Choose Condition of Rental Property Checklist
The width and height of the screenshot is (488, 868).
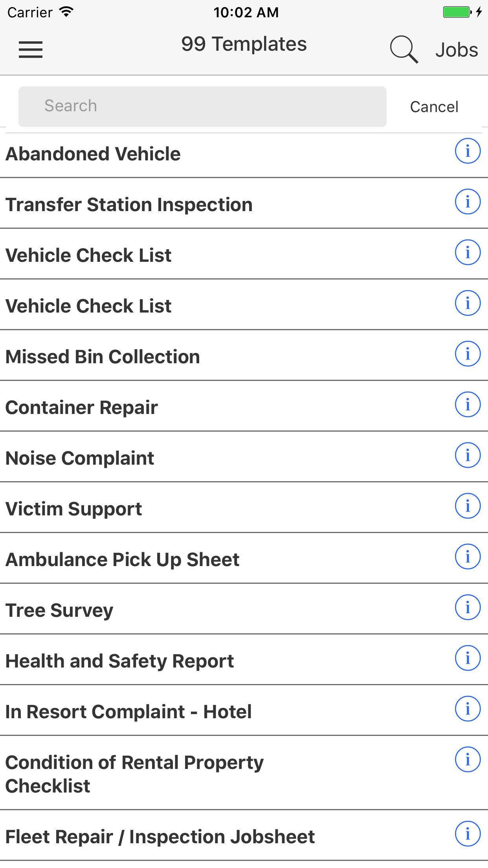click(134, 774)
